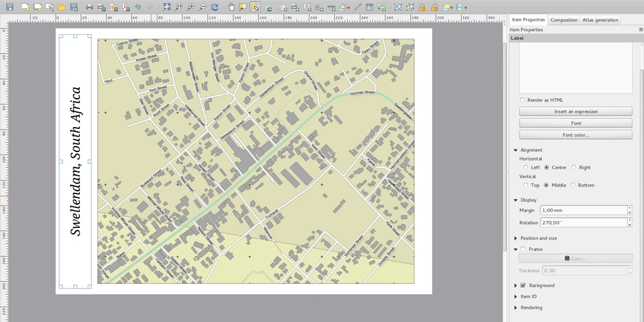Switch to the Composition tab
The image size is (644, 322).
(x=564, y=20)
